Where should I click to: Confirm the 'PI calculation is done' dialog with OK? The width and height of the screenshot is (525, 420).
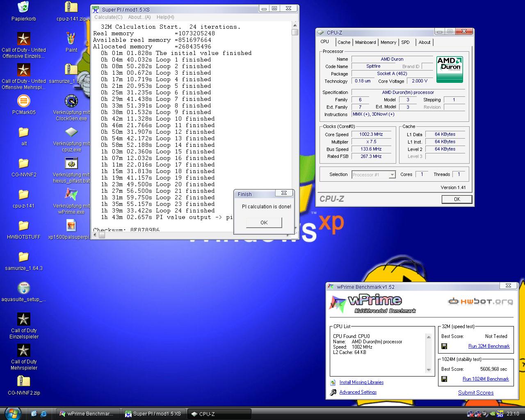264,222
